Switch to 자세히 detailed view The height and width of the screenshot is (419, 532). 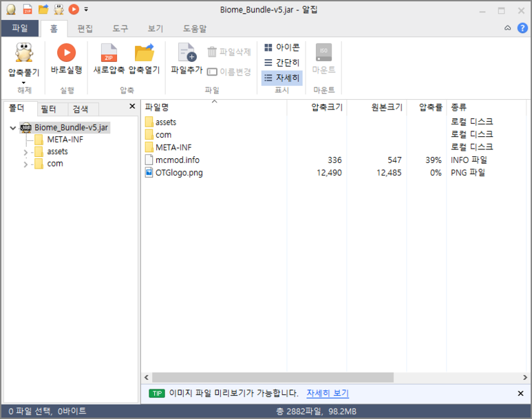(282, 78)
